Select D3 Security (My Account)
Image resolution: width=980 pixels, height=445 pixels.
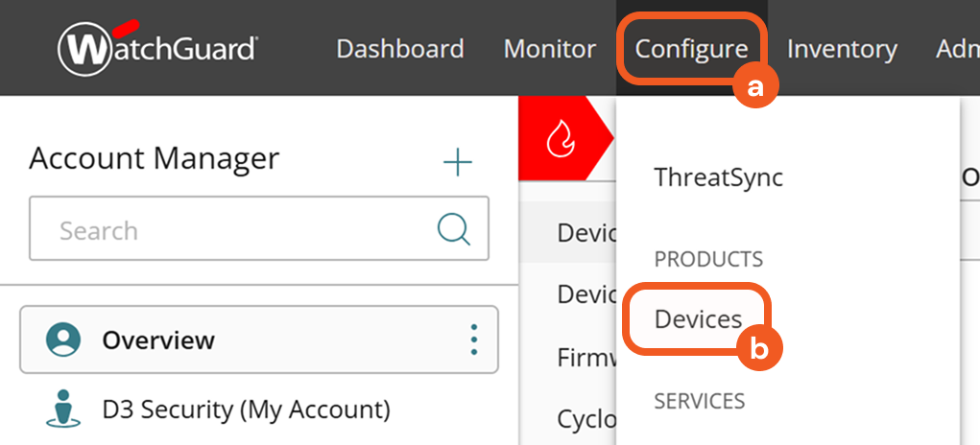click(x=246, y=410)
